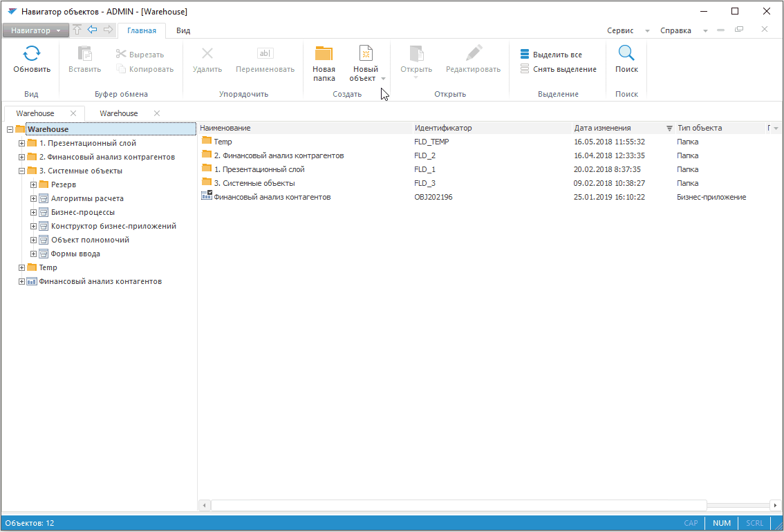Click the Удалить delete icon
The height and width of the screenshot is (532, 784).
coord(207,53)
